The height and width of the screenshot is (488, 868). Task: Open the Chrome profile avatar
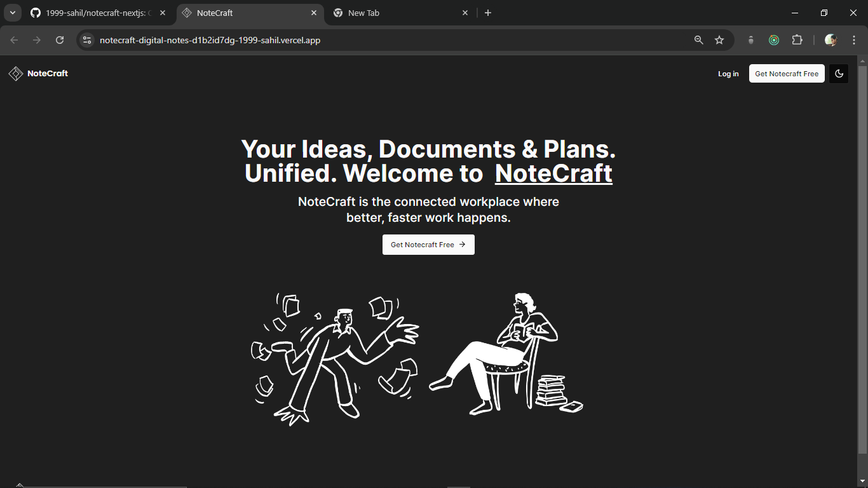pos(831,40)
